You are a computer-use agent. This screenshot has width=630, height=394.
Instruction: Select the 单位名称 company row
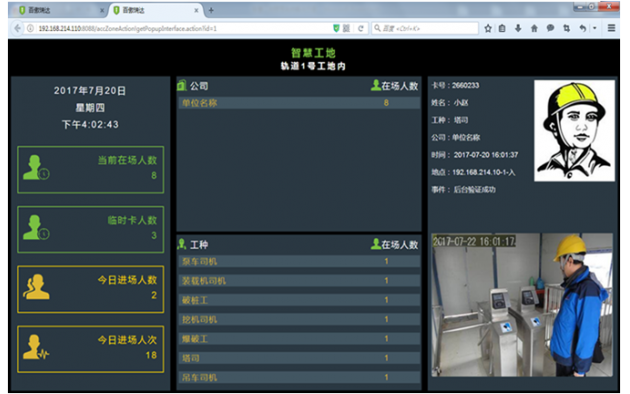tap(299, 103)
